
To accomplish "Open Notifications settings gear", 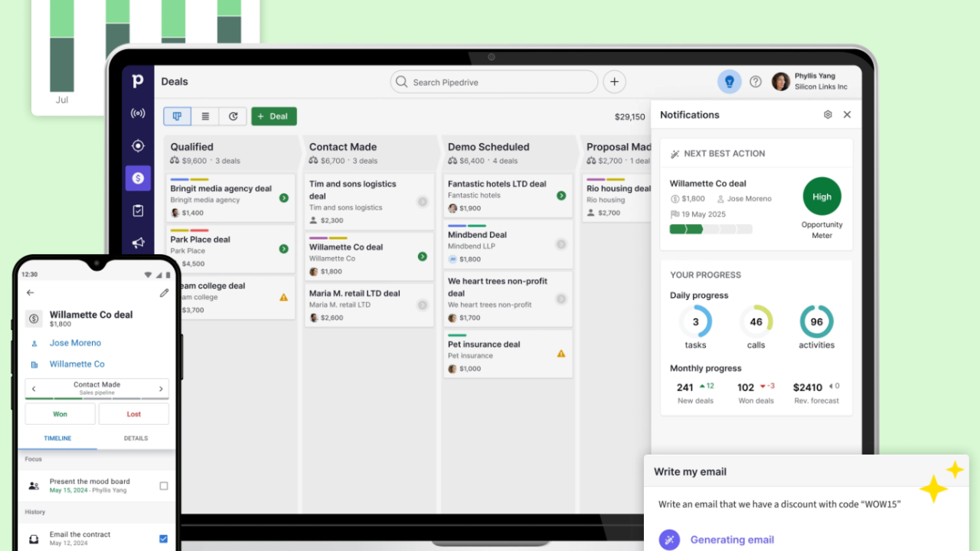I will pyautogui.click(x=828, y=115).
